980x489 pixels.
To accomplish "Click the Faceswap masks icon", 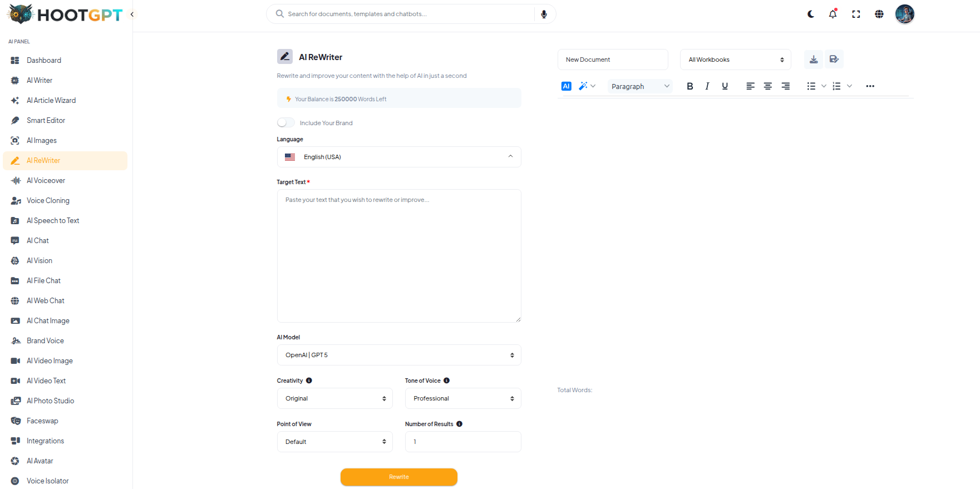I will (16, 421).
